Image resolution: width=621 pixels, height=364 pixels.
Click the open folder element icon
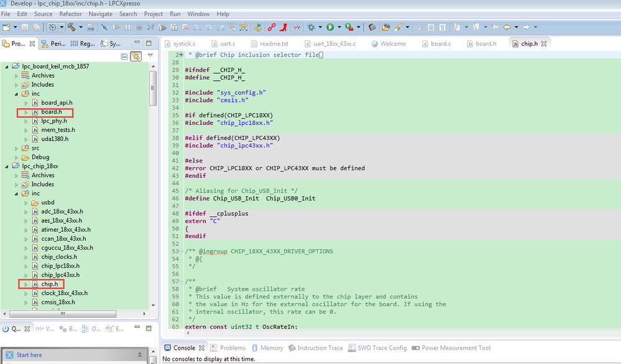pos(386,27)
